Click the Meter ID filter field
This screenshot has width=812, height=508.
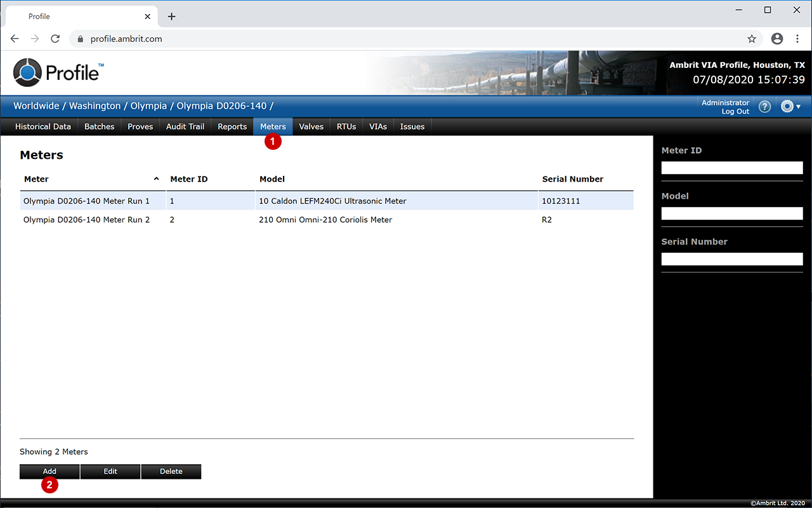tap(731, 168)
